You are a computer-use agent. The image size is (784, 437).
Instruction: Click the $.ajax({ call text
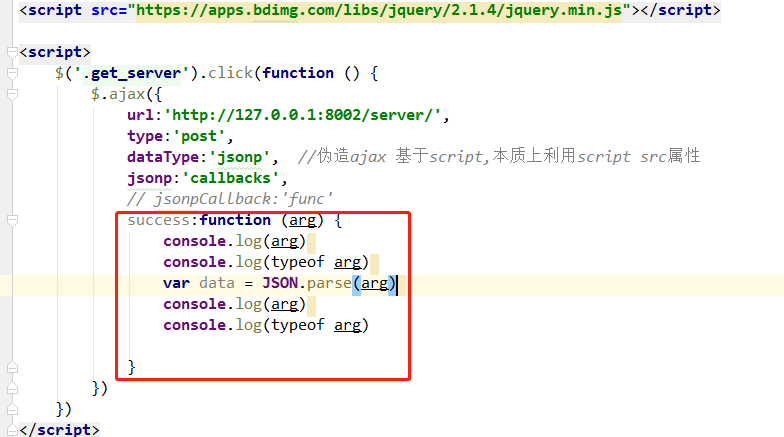[126, 94]
